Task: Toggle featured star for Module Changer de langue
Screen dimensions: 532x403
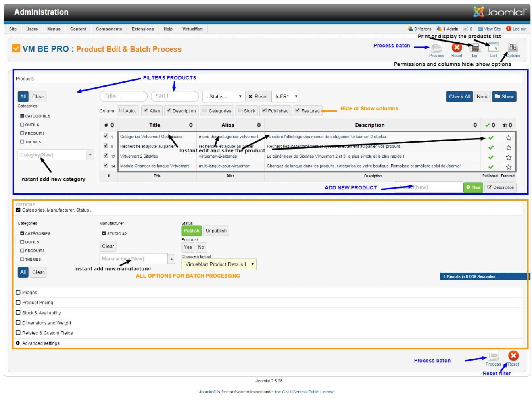Action: tap(509, 167)
